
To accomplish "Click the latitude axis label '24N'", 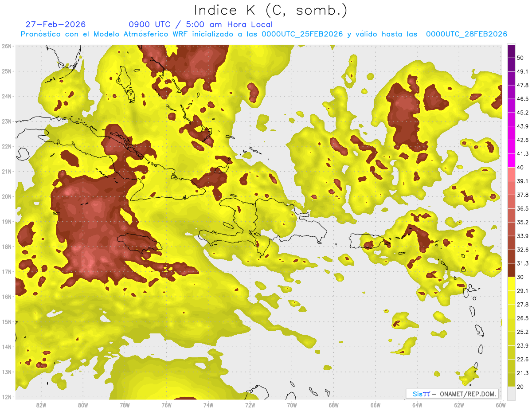I will (7, 96).
